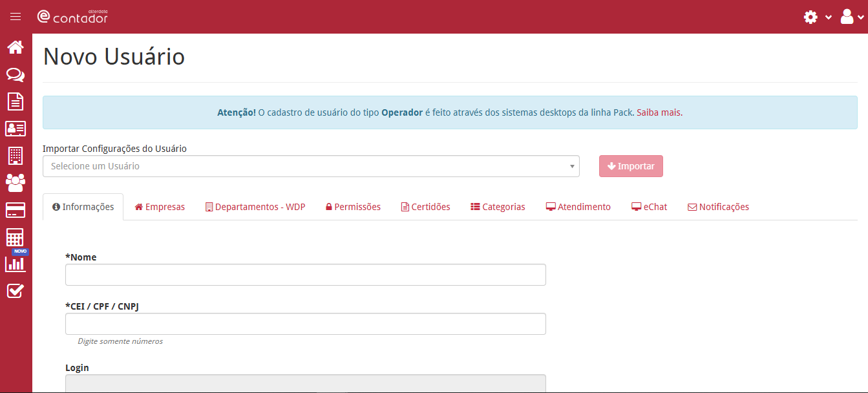This screenshot has height=393, width=868.
Task: Focus the CEI / CPF / CNPJ field
Action: pos(306,324)
